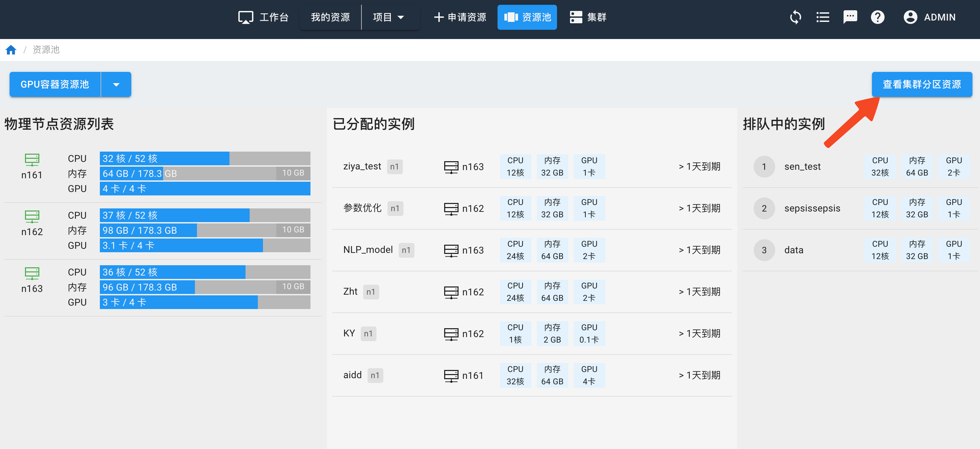Click the data queued instance name
Screen dimensions: 980x449
tap(794, 250)
